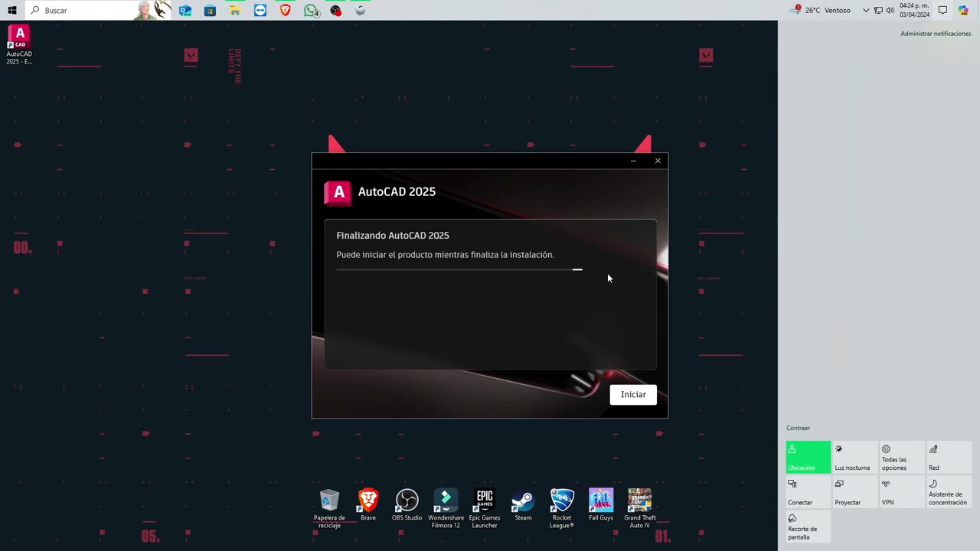The image size is (980, 551).
Task: Open Outlook from the taskbar
Action: [x=185, y=10]
